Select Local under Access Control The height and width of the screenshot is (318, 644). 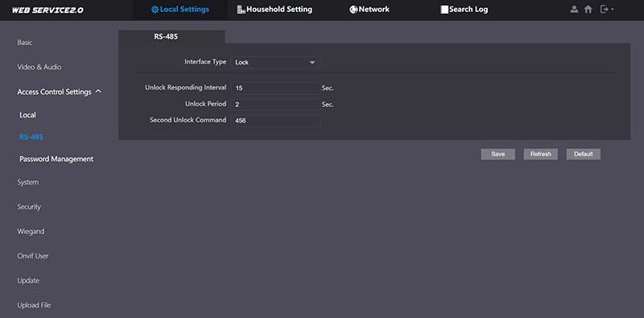click(27, 115)
